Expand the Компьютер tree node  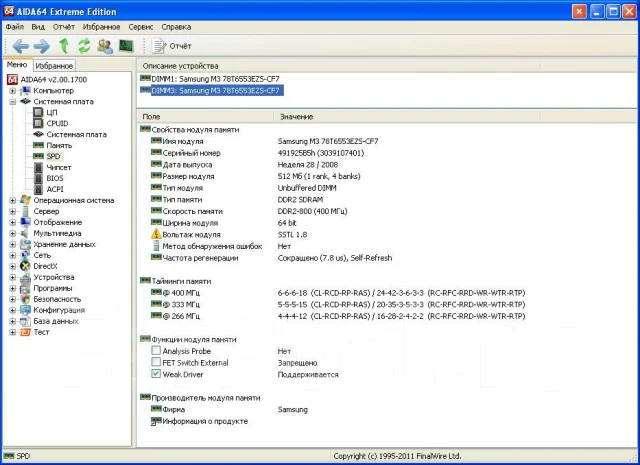pyautogui.click(x=13, y=91)
